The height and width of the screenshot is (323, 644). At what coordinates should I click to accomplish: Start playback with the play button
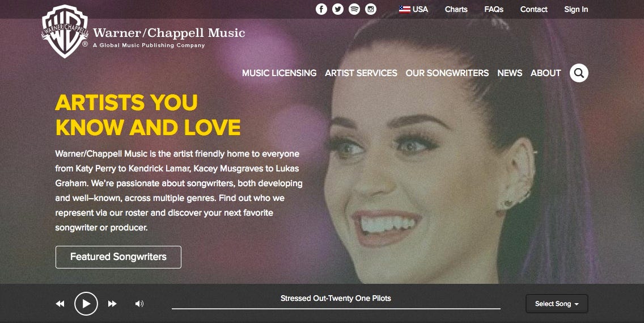(86, 304)
